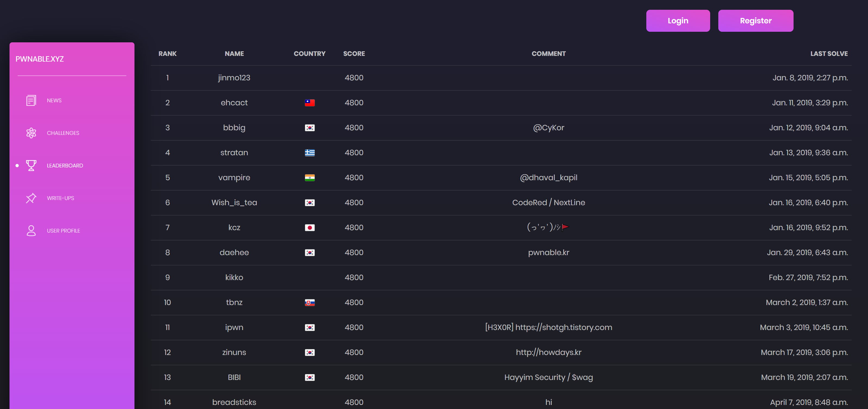Viewport: 868px width, 409px height.
Task: Click the date Jan. 8, 2019, 2:27 p.m.
Action: tap(810, 78)
